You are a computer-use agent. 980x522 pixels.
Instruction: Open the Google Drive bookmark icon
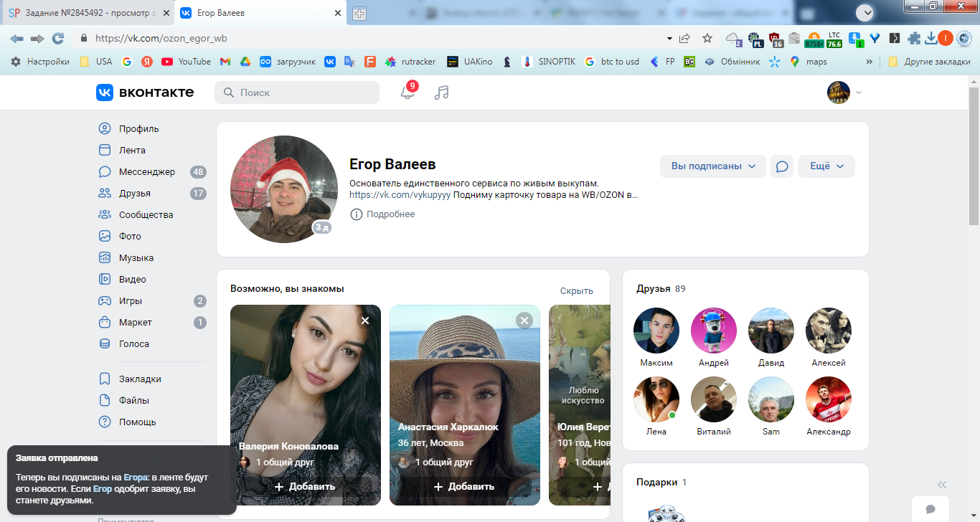coord(245,62)
